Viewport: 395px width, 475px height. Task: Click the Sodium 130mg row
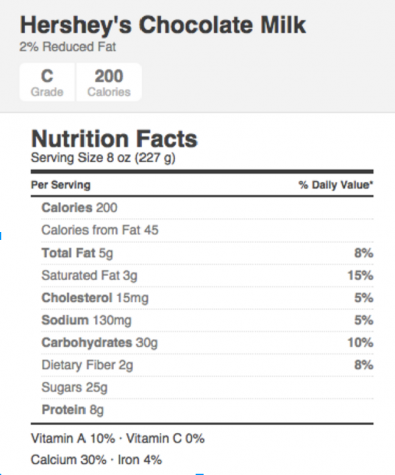[x=207, y=320]
